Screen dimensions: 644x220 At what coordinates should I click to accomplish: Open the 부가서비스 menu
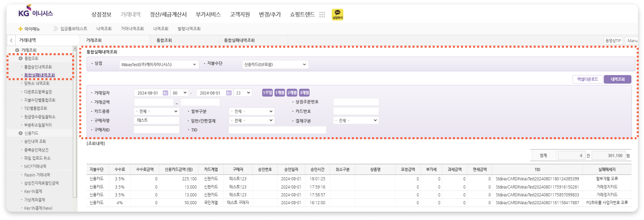pyautogui.click(x=208, y=15)
